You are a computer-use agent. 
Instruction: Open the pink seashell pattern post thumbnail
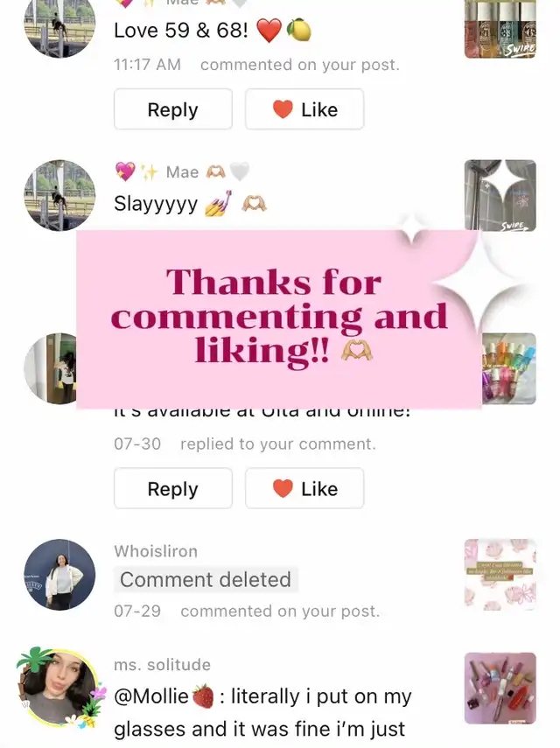tap(500, 575)
